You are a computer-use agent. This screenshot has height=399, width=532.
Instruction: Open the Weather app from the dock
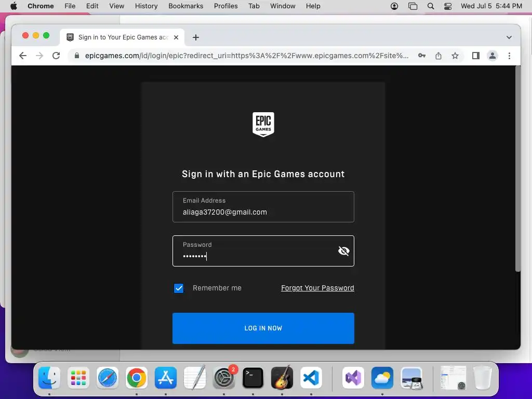(382, 378)
